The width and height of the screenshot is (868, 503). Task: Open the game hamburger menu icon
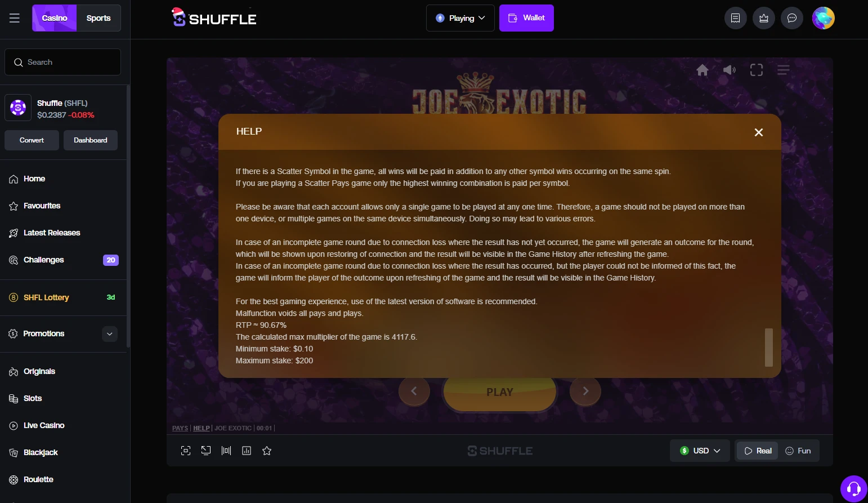pos(784,70)
